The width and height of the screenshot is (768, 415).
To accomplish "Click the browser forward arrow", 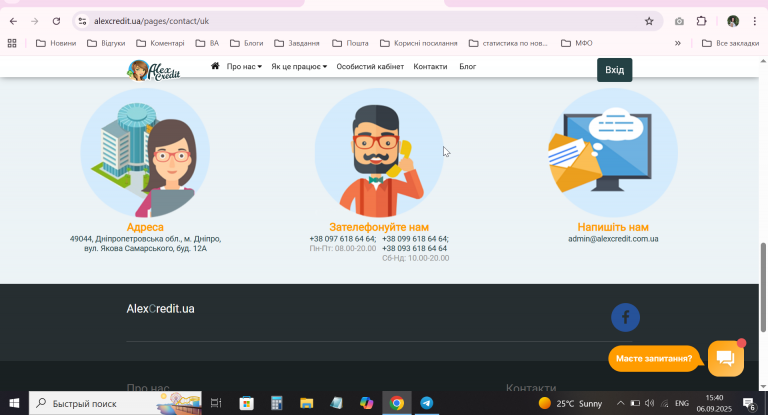I will 34,21.
